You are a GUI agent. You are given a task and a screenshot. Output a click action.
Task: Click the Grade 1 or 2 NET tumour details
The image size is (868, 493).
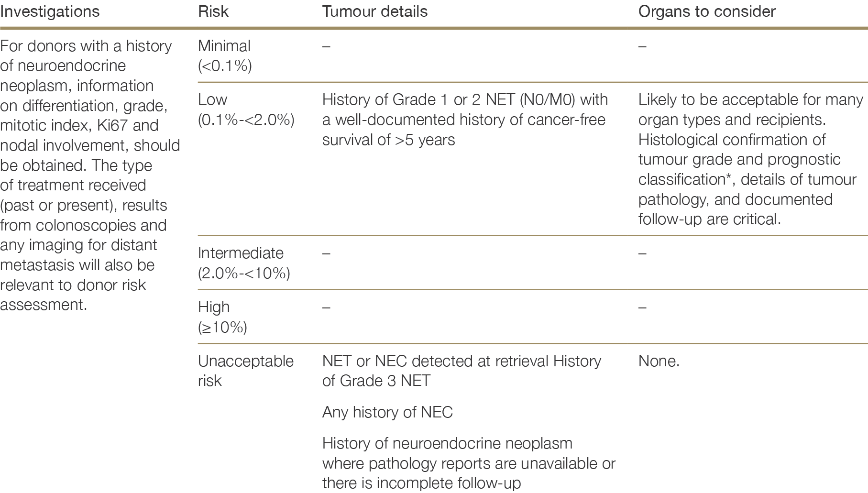click(465, 120)
